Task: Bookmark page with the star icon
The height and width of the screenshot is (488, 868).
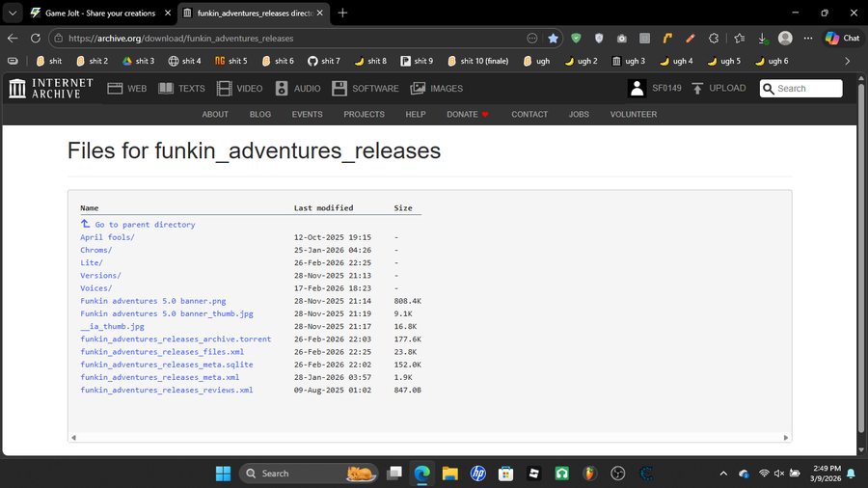Action: click(x=553, y=39)
